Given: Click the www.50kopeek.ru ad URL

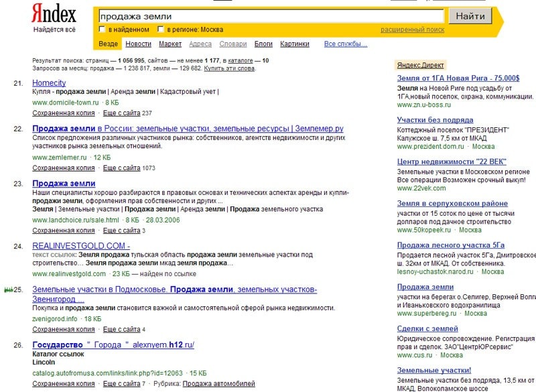Looking at the screenshot, I should (x=424, y=230).
